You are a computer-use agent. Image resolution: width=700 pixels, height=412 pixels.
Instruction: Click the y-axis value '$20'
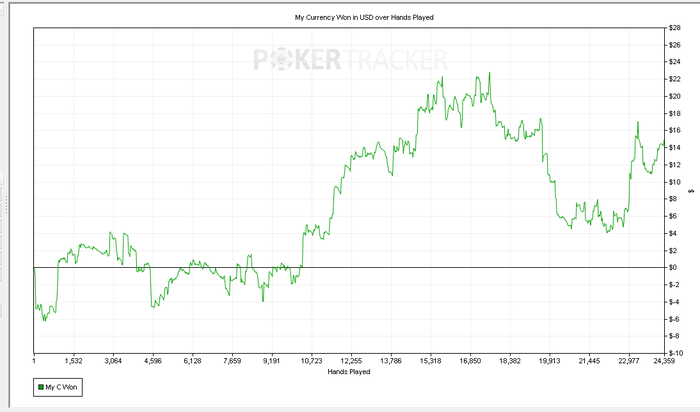pos(675,96)
